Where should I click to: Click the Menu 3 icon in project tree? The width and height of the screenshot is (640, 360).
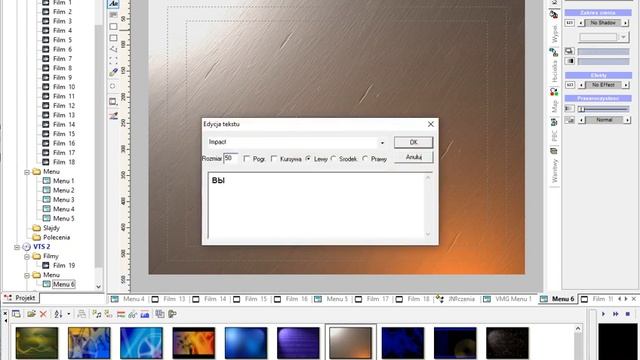pos(47,200)
